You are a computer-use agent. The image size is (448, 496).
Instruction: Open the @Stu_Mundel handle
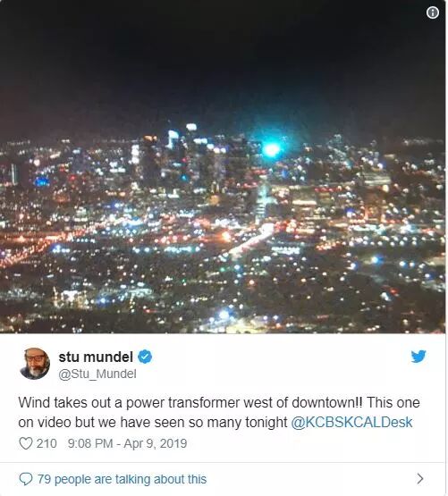point(97,374)
